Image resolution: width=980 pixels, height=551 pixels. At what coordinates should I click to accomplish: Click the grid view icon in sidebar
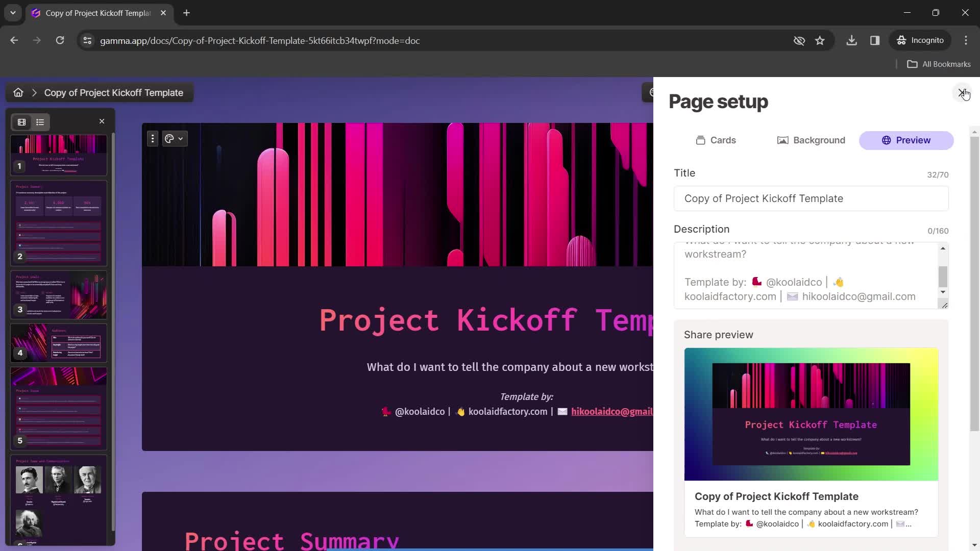(x=21, y=122)
